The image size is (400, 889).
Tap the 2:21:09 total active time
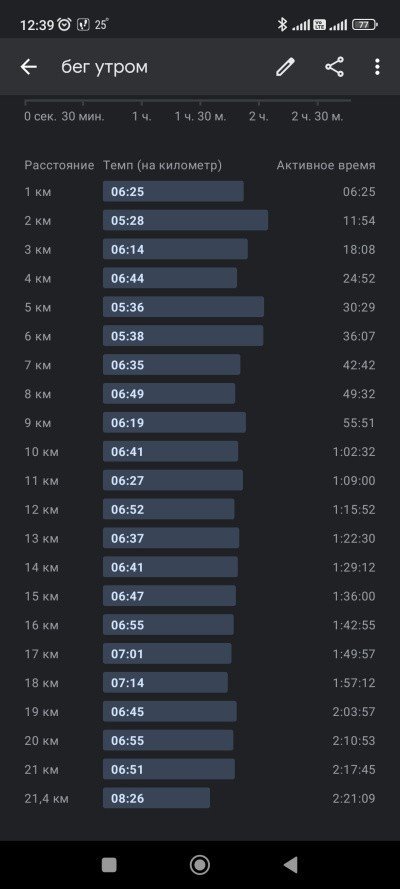354,798
